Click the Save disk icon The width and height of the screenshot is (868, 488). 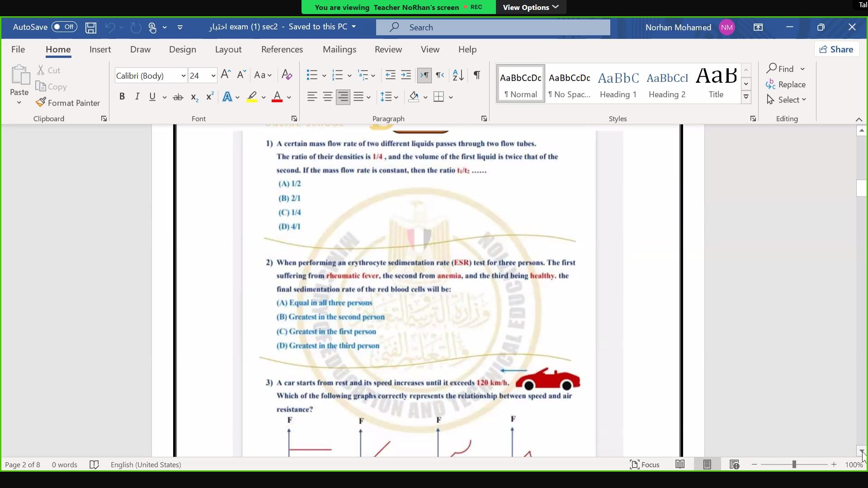(91, 28)
